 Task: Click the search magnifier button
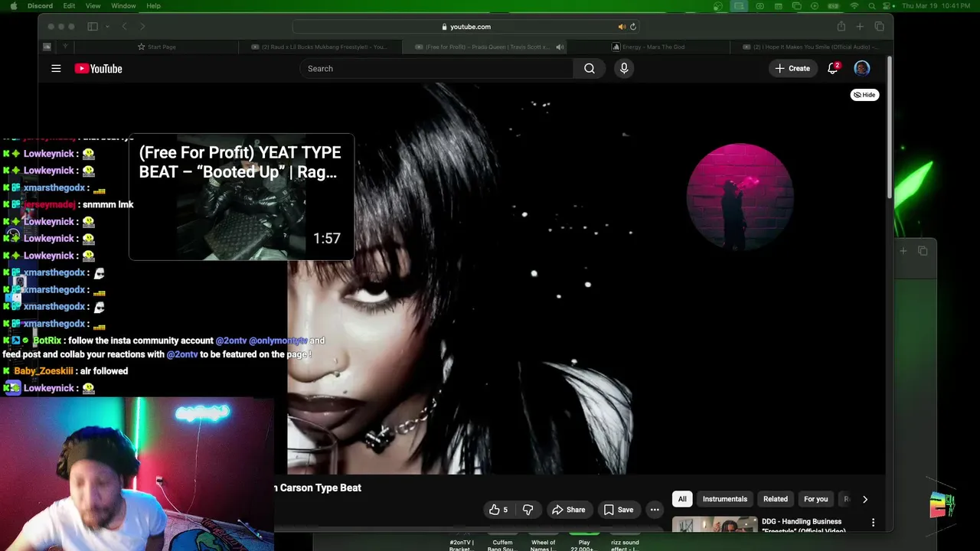point(590,69)
